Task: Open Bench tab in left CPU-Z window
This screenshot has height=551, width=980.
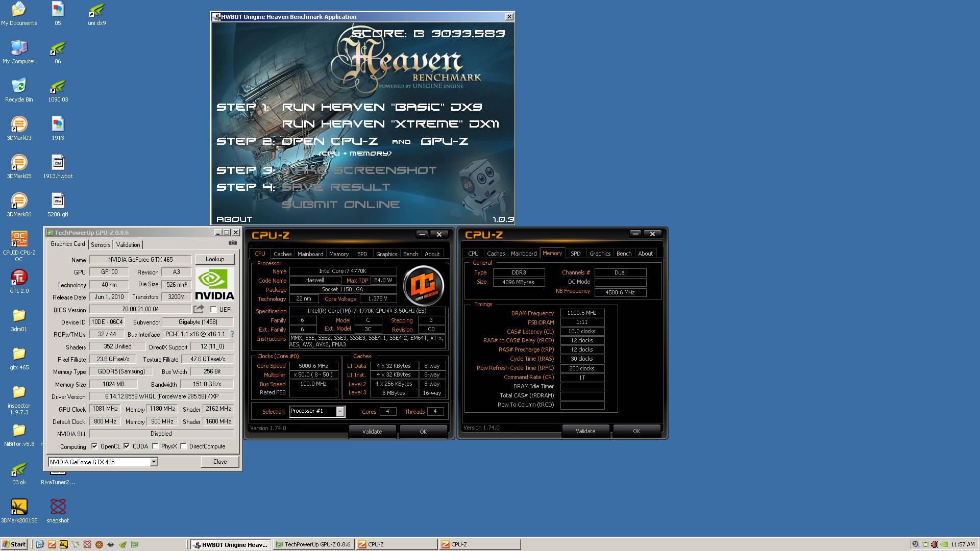Action: coord(410,254)
